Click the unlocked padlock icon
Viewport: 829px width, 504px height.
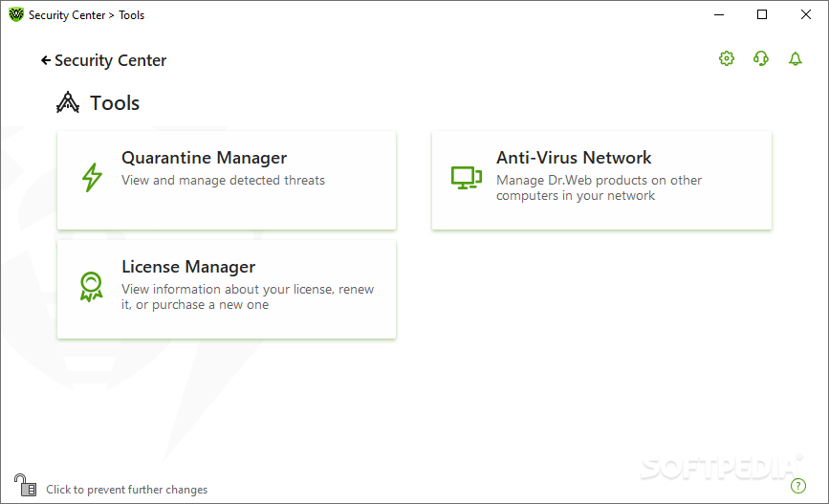point(25,485)
